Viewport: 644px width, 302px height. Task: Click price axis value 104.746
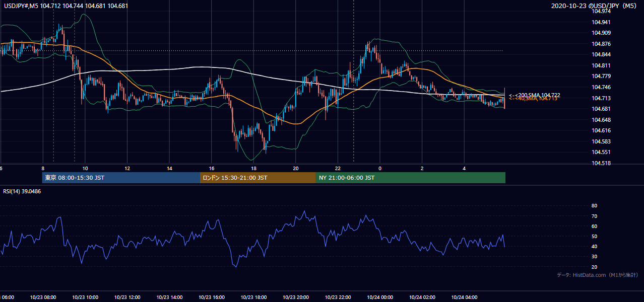[600, 87]
